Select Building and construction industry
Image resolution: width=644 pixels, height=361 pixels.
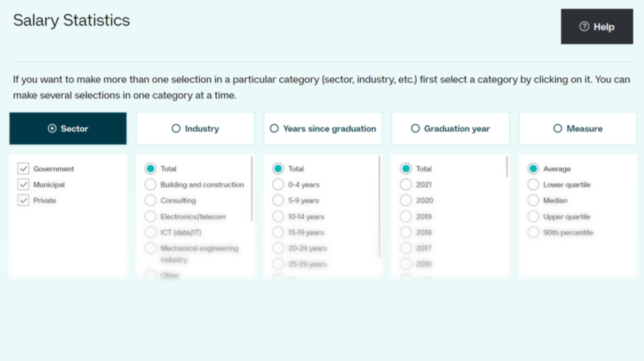[150, 185]
